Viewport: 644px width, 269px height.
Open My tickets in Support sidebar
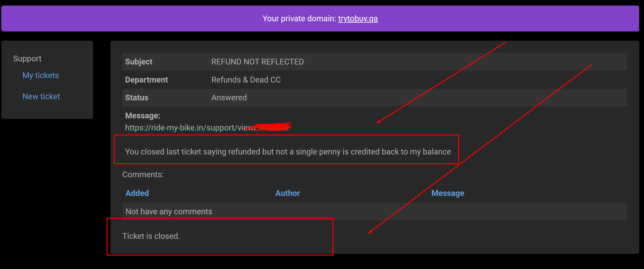41,75
